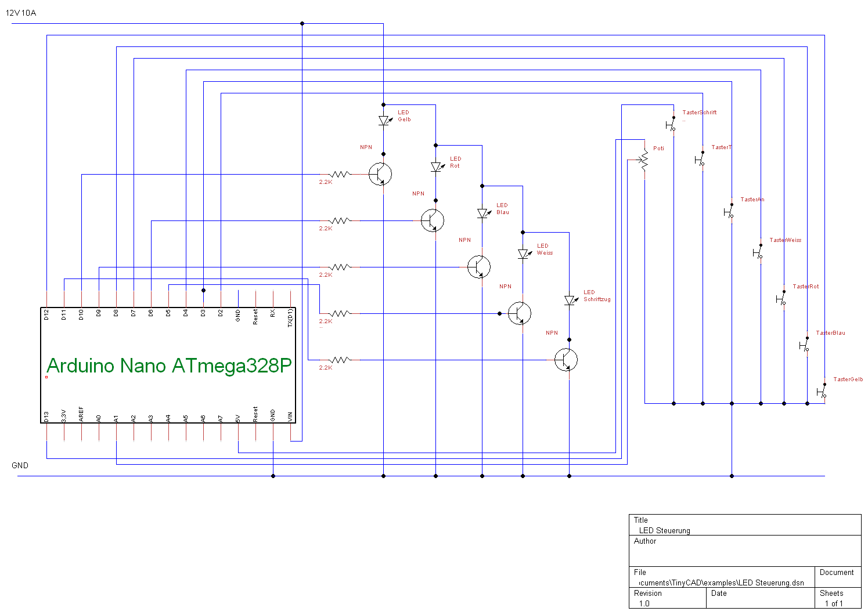The image size is (868, 615).
Task: Select the LED Rot diode symbol
Action: pos(436,167)
